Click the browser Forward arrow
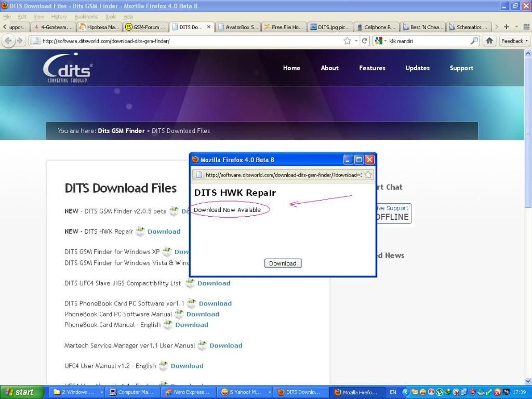The image size is (532, 399). (x=20, y=41)
